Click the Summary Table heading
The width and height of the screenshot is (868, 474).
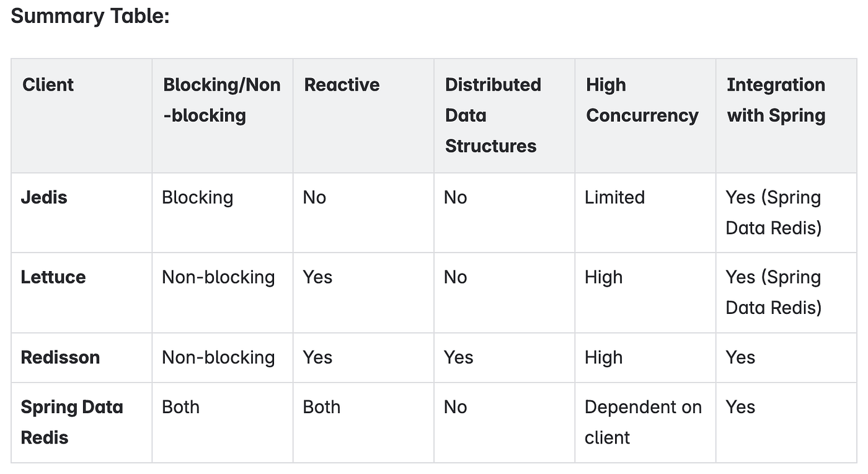coord(90,16)
